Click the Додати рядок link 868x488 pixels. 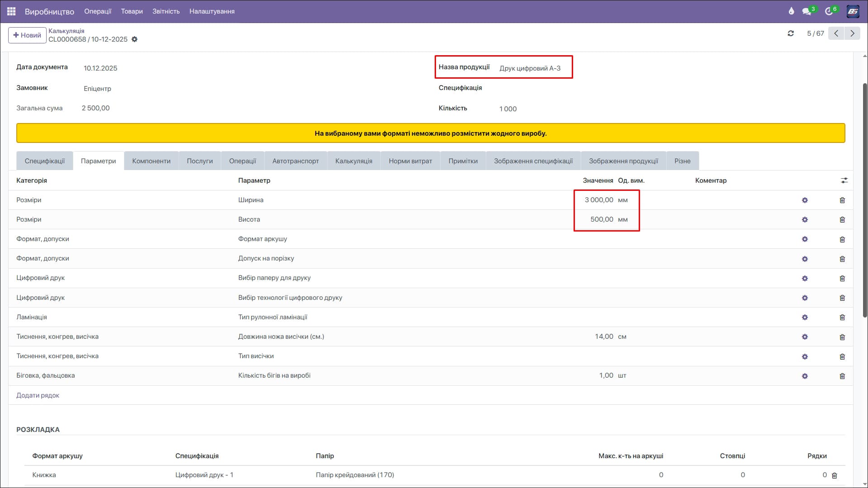38,395
